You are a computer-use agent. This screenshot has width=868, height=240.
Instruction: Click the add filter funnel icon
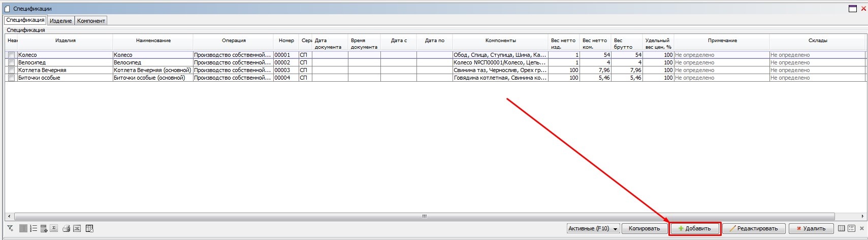pos(10,229)
